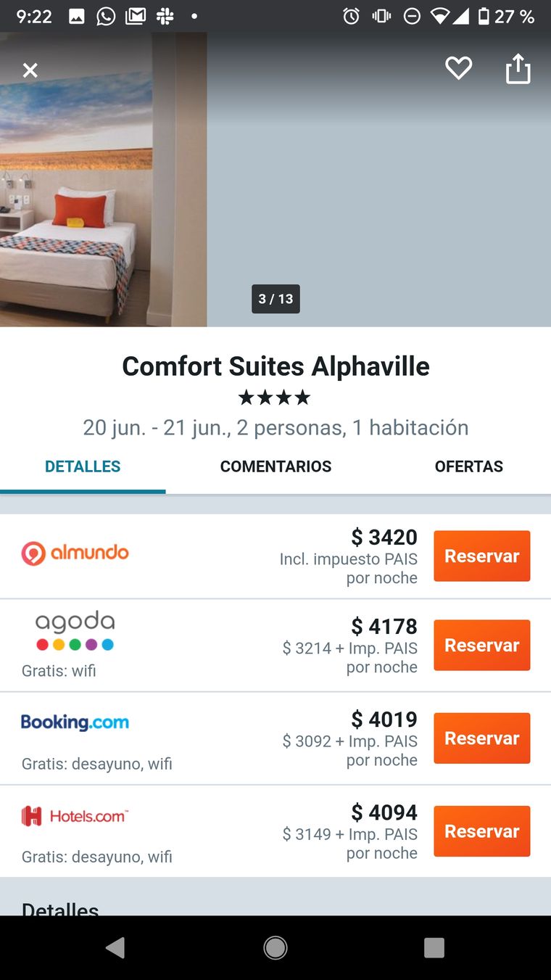The image size is (551, 980).
Task: Tap the Booking.com logo
Action: 75,722
